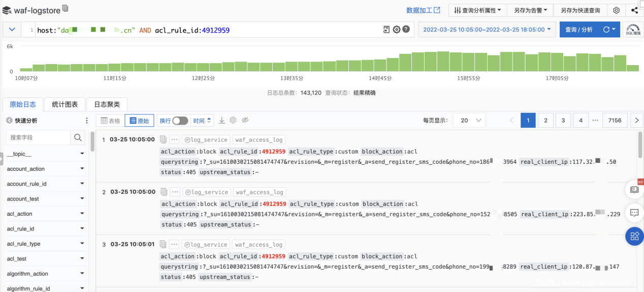Viewport: 644px width, 292px height.
Task: Click the help question mark in query bar
Action: click(x=406, y=30)
